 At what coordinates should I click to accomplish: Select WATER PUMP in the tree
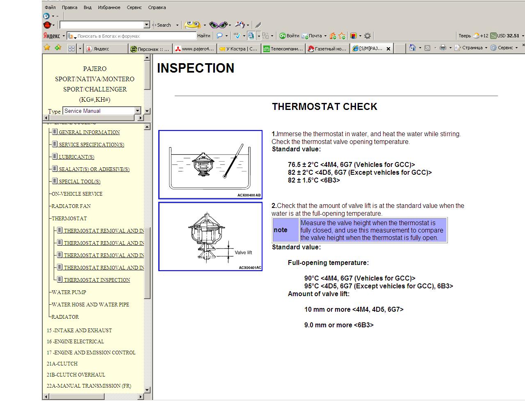69,292
